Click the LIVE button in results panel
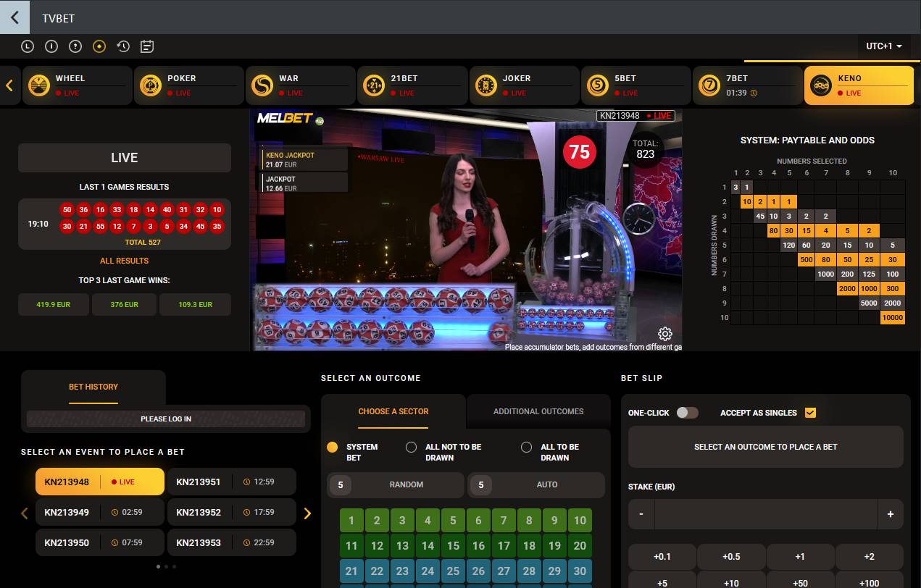Image resolution: width=921 pixels, height=588 pixels. point(125,158)
